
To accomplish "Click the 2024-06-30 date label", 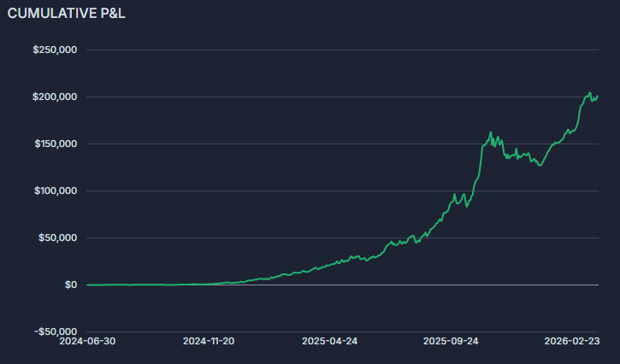I will [87, 341].
